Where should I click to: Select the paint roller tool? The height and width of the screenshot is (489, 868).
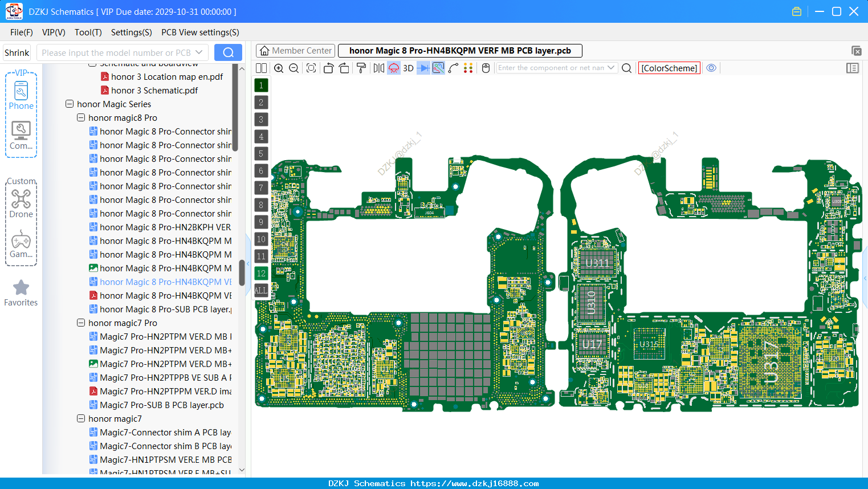point(361,68)
